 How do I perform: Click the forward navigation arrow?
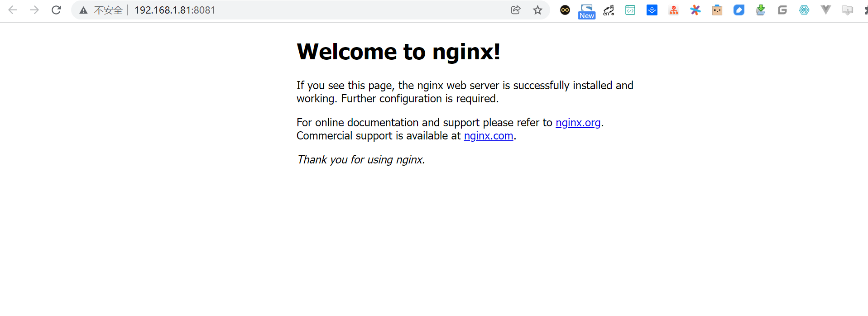pyautogui.click(x=34, y=10)
